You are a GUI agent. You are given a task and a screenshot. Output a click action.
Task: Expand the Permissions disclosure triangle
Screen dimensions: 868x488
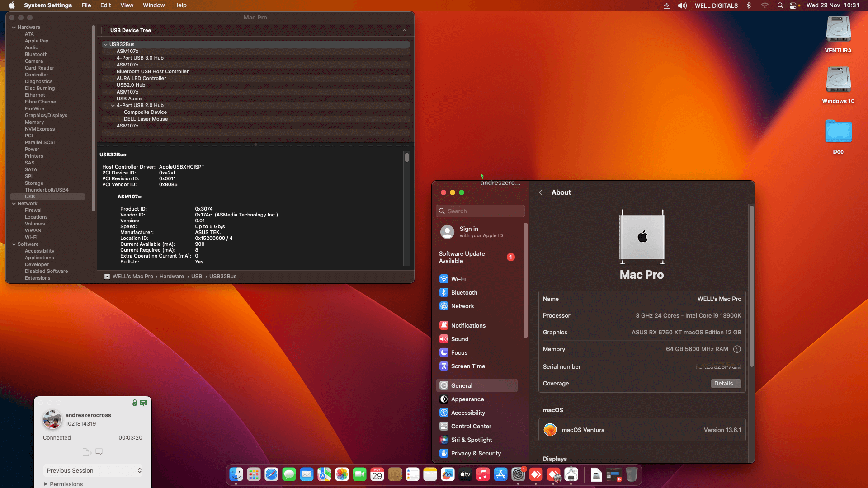click(x=46, y=484)
